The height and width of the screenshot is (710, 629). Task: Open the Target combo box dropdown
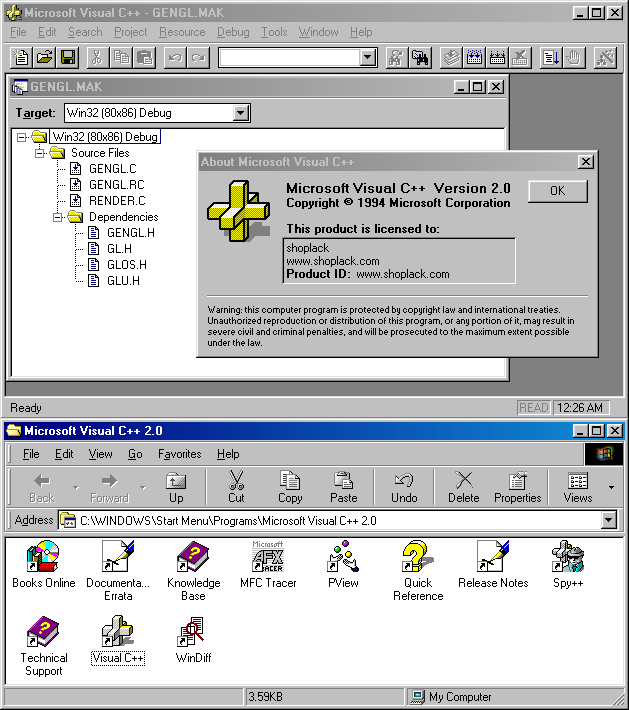click(241, 113)
